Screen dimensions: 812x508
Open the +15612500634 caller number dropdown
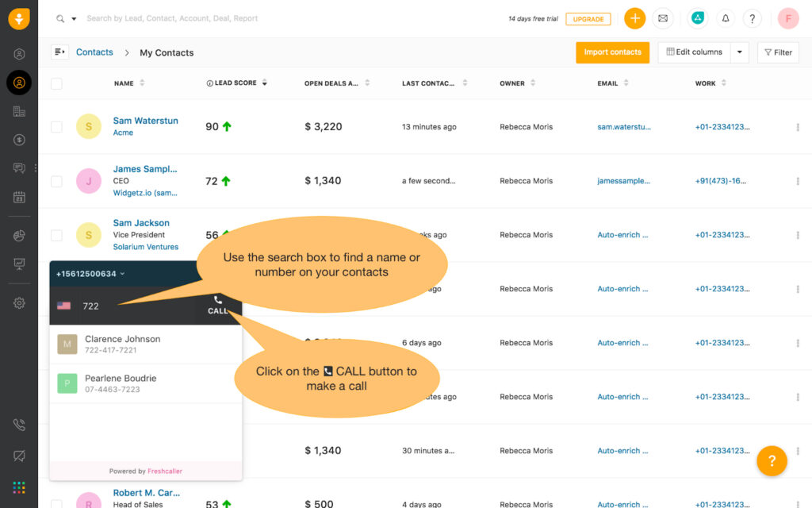(x=90, y=274)
